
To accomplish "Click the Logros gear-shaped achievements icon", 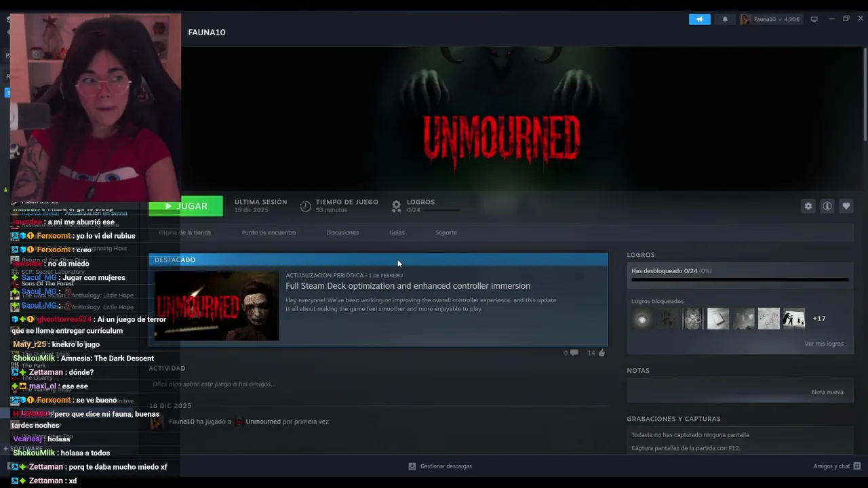I will tap(397, 206).
